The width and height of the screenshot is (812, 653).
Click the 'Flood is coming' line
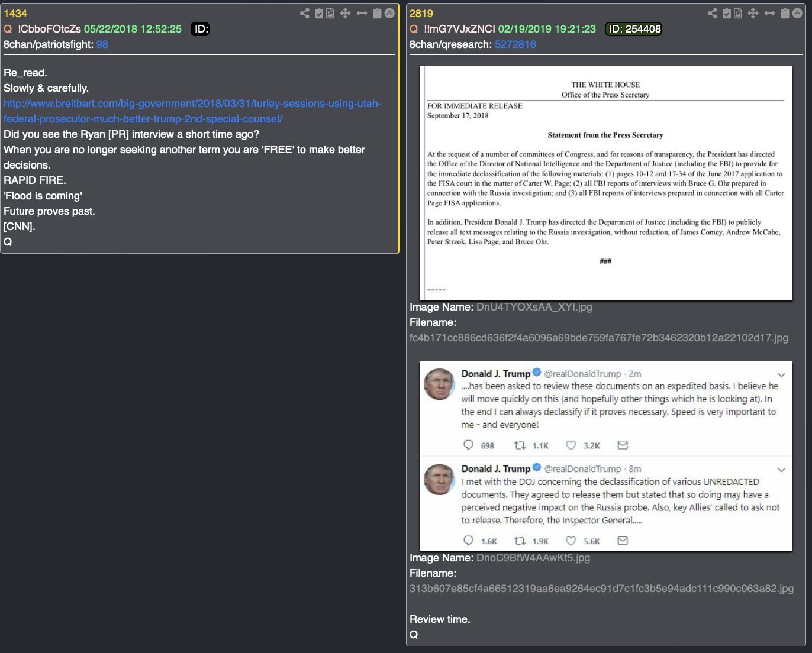pos(43,196)
